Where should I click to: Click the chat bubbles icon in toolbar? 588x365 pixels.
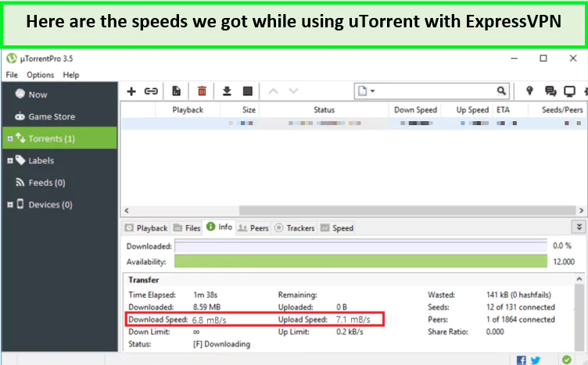pos(550,91)
